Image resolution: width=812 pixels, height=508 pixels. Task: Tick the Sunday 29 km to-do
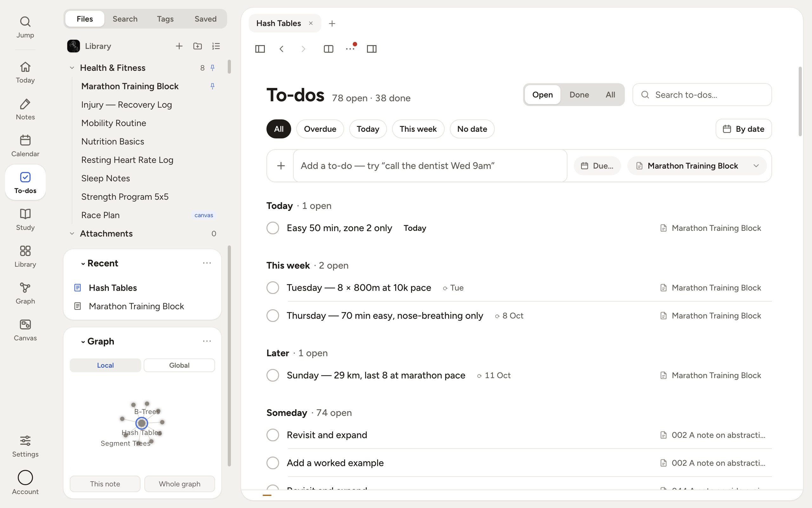coord(273,375)
